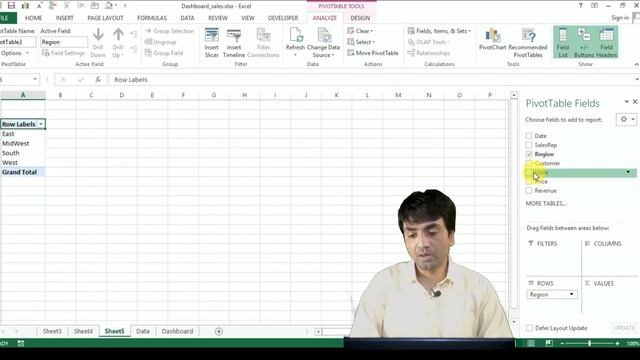Select column A header

pyautogui.click(x=23, y=95)
